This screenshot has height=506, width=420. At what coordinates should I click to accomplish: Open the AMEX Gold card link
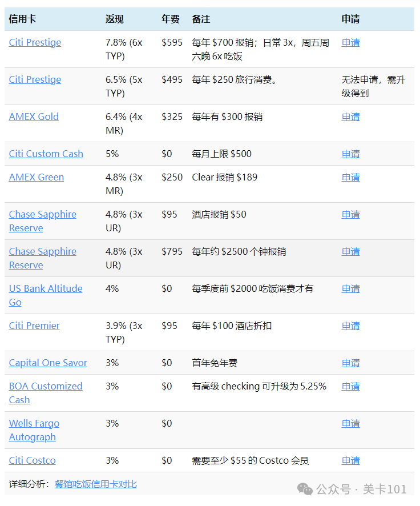[34, 117]
